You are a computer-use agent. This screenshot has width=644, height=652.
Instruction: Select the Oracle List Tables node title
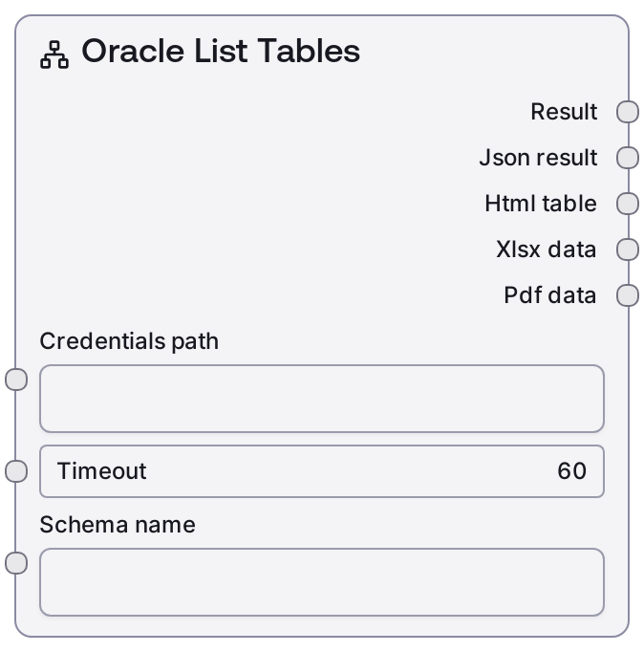pos(221,52)
